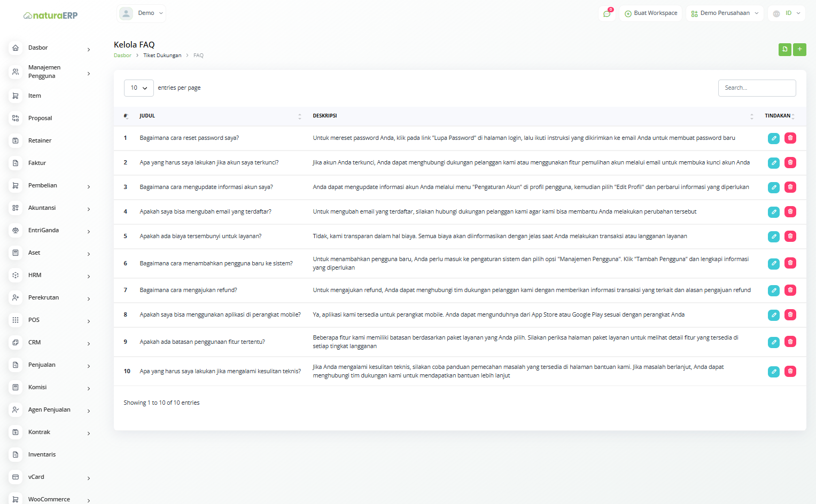Delete FAQ about menambahkan pengguna baru
This screenshot has height=504, width=816.
(x=790, y=263)
